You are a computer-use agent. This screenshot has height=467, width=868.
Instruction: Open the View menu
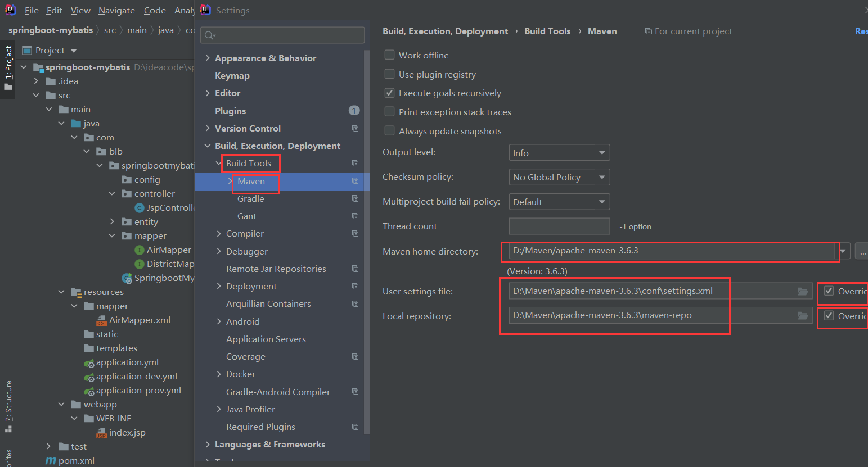80,10
